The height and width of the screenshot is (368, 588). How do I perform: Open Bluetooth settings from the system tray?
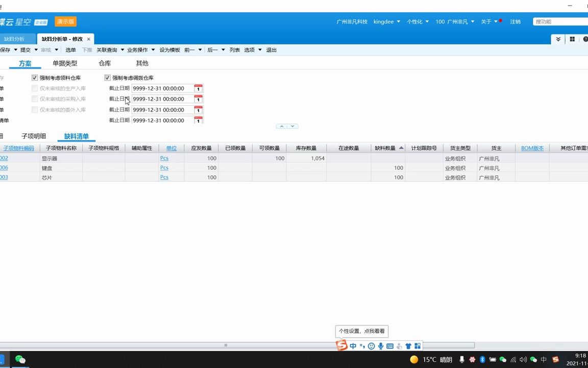pos(482,359)
